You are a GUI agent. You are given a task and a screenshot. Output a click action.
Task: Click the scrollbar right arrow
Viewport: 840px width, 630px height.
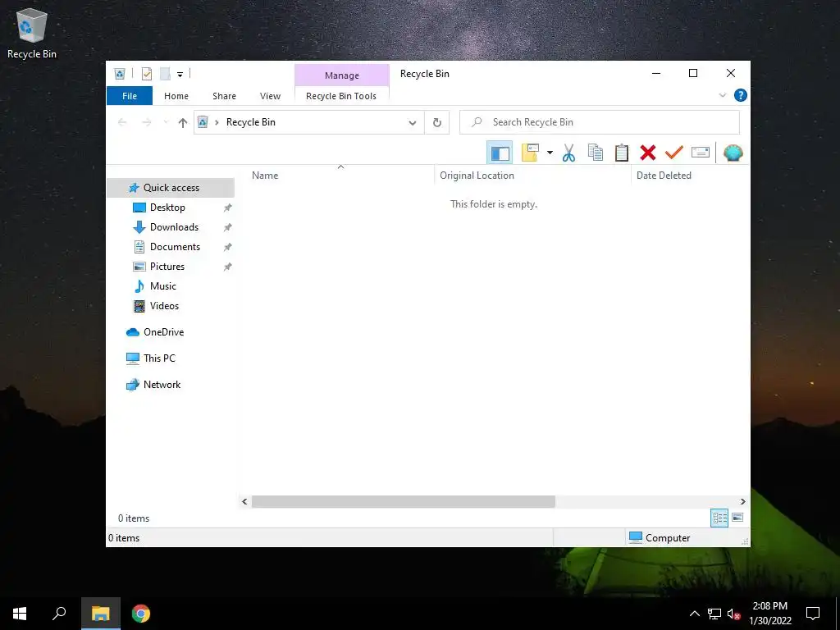click(x=742, y=501)
